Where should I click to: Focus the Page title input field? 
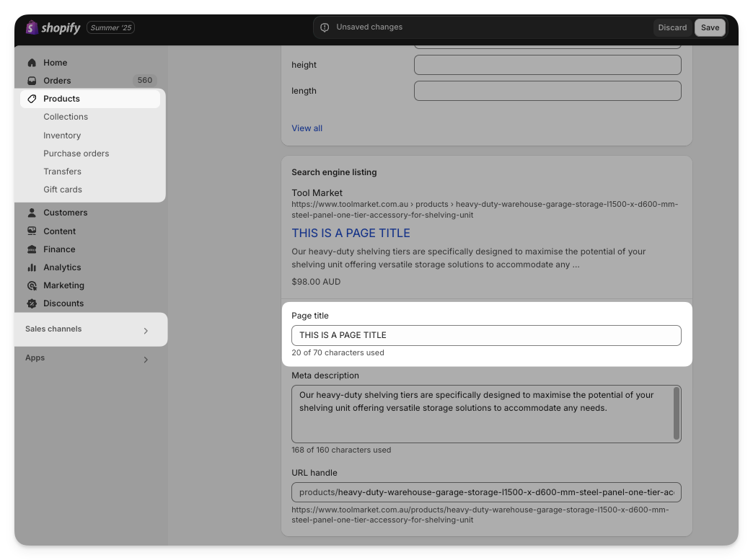[x=486, y=335]
